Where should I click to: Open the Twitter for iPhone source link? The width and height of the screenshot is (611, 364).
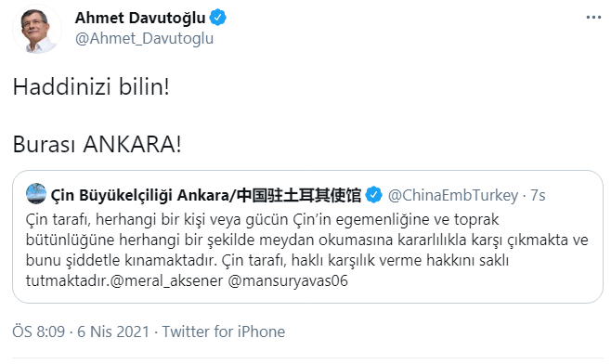tap(224, 331)
